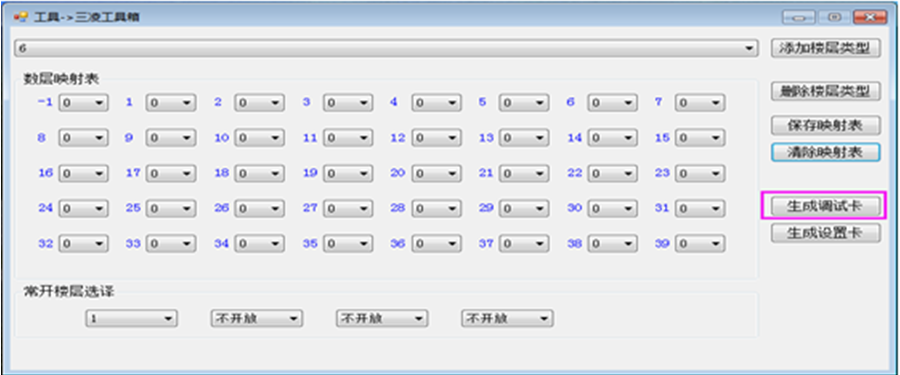The width and height of the screenshot is (900, 375).
Task: Open the dropdown for floor 36
Action: coord(436,244)
